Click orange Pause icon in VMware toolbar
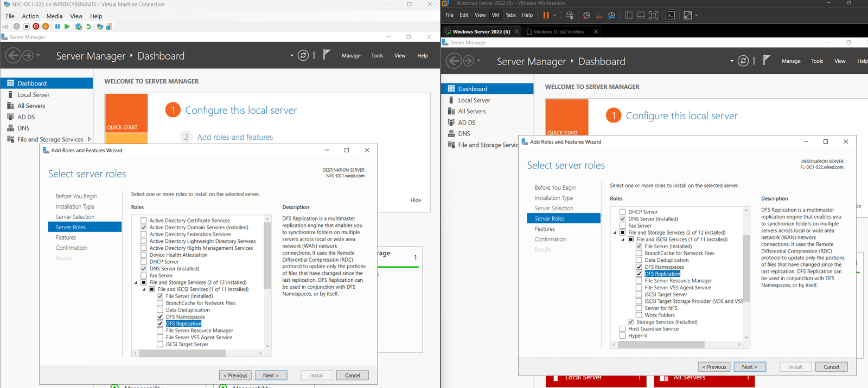Image resolution: width=868 pixels, height=388 pixels. [x=546, y=15]
